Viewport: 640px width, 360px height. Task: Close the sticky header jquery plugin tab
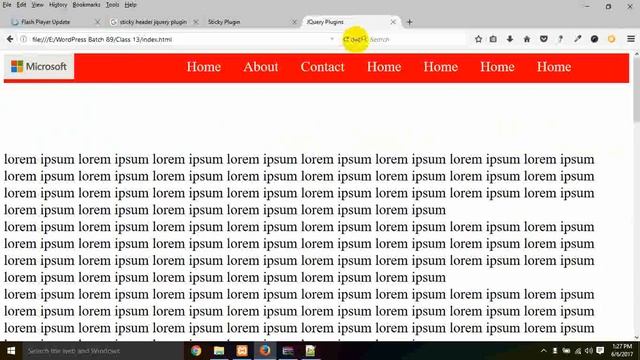[x=196, y=22]
